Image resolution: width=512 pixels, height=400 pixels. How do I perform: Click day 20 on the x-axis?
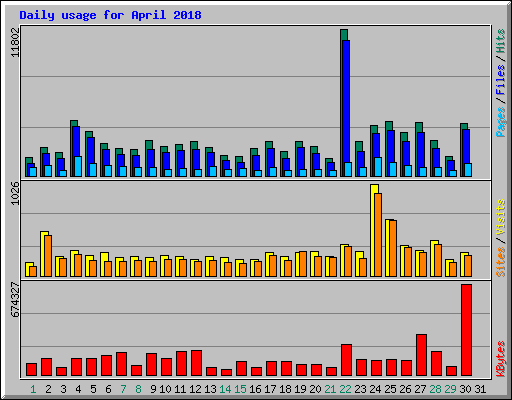coord(315,389)
